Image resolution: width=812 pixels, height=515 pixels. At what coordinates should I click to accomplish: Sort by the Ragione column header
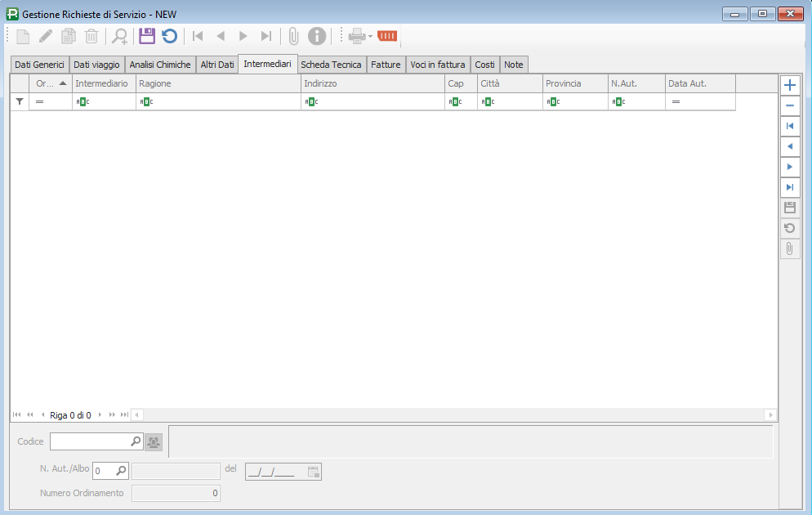click(218, 83)
